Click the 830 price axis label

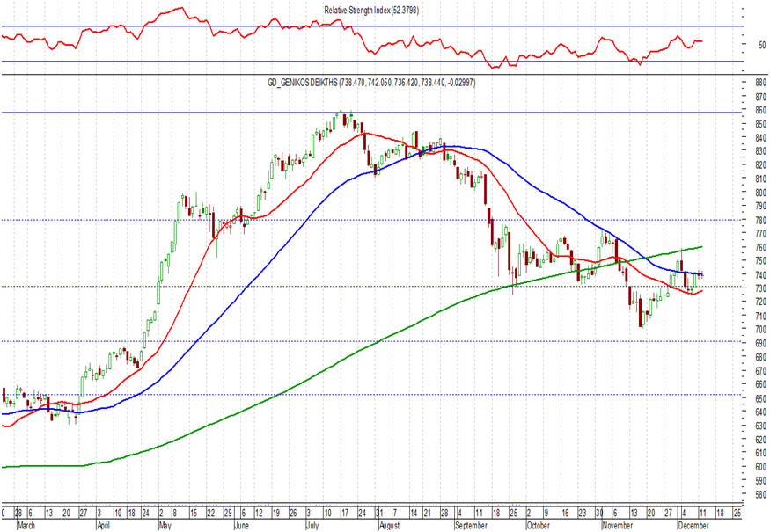tap(761, 151)
